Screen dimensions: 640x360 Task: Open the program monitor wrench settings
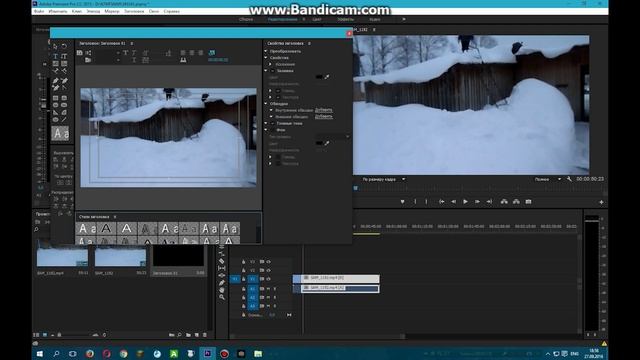point(569,179)
